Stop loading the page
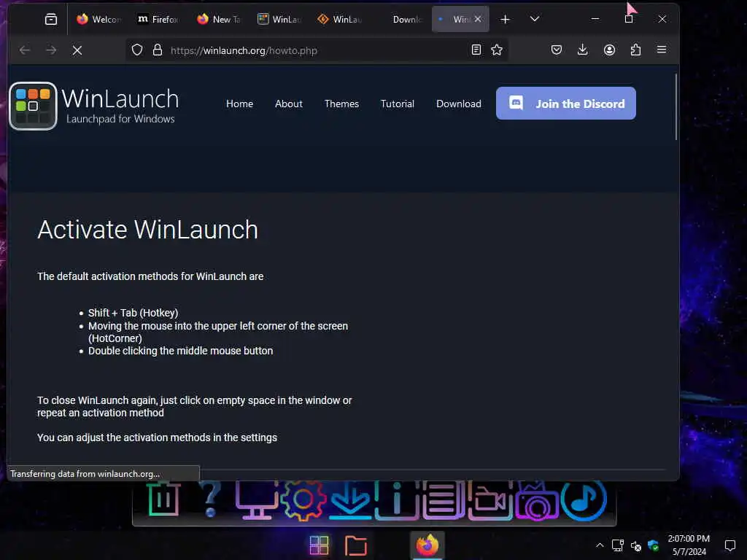Screen dimensions: 747x560 click(x=77, y=50)
